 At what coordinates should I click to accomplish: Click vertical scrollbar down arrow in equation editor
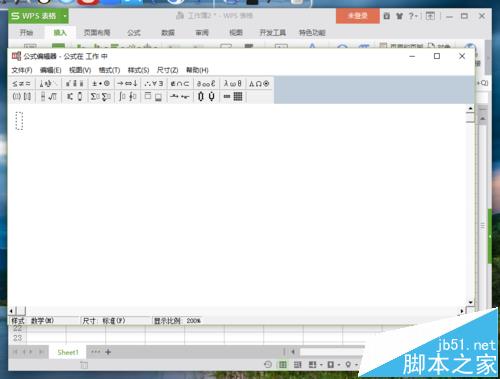point(470,302)
